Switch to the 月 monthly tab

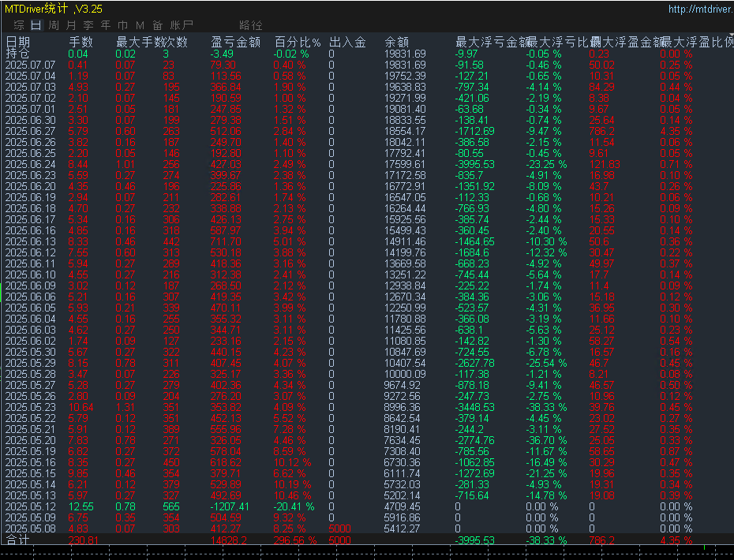(70, 25)
